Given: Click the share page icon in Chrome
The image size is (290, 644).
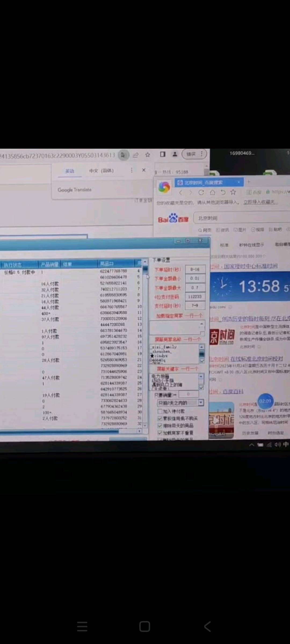Looking at the screenshot, I should [x=136, y=155].
